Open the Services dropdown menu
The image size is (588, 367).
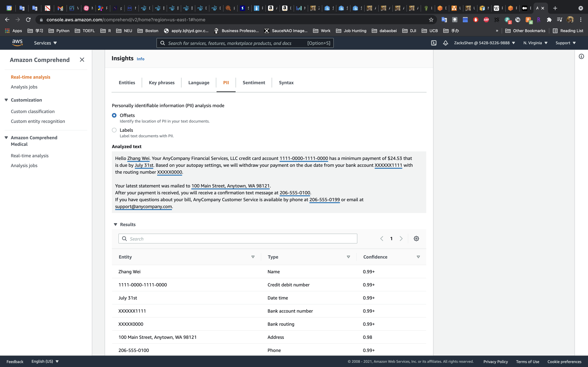coord(45,43)
